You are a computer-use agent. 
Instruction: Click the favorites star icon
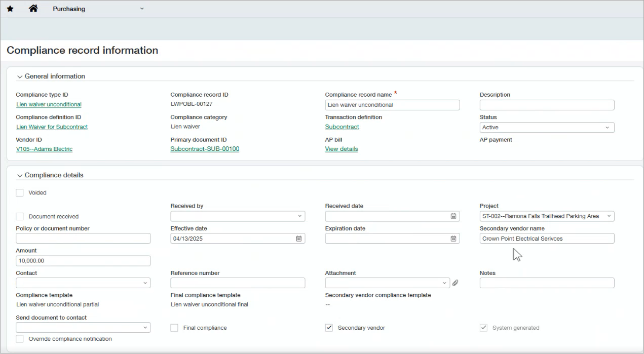(10, 8)
